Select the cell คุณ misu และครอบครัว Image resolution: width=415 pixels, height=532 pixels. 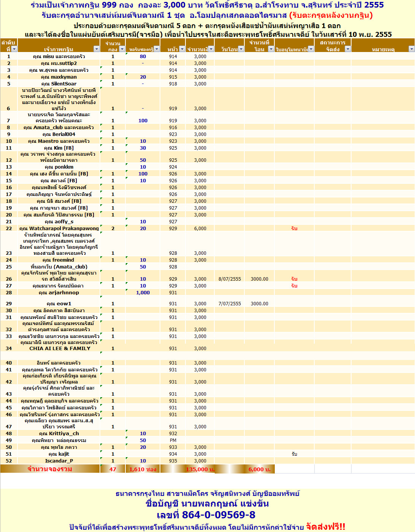(x=59, y=57)
